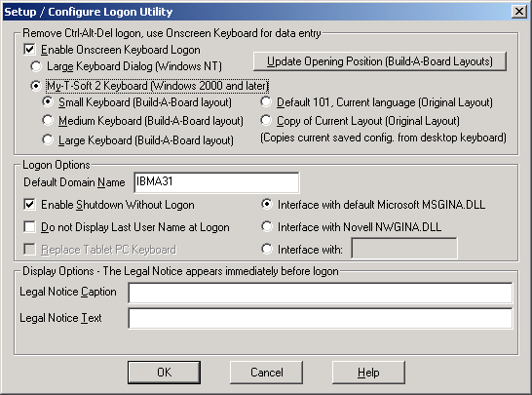This screenshot has height=395, width=532.
Task: Select Interface with default Microsoft MSGINA.DLL
Action: click(x=267, y=205)
